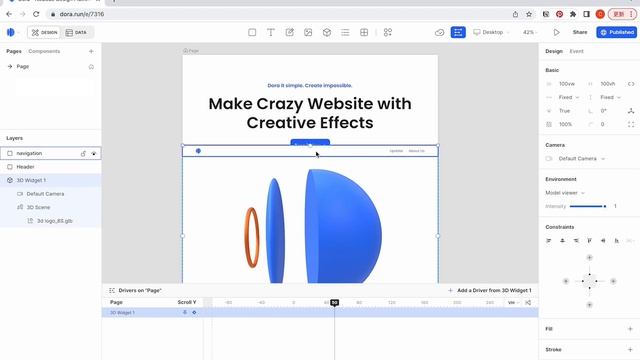Viewport: 640px width, 360px height.
Task: Adjust the Intensity slider
Action: click(x=587, y=206)
